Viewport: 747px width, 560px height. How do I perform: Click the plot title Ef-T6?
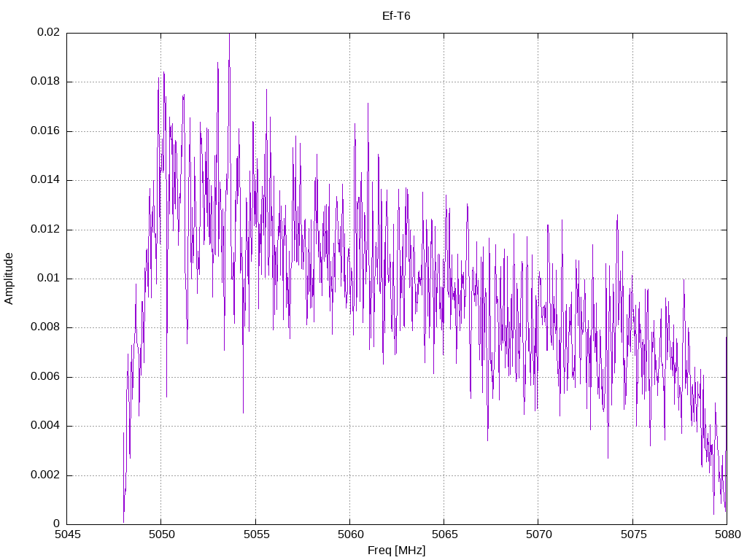(x=396, y=16)
